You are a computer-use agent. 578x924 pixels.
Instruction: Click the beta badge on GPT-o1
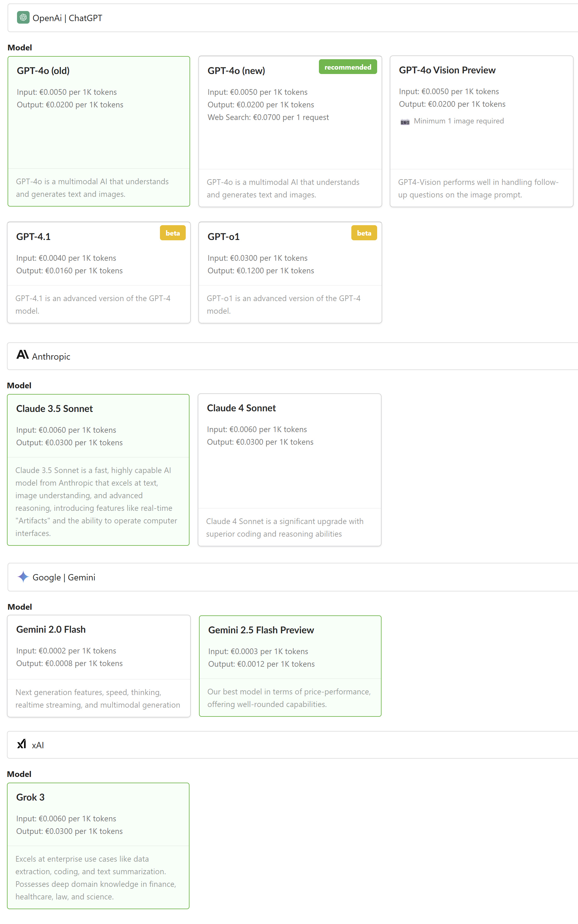364,233
